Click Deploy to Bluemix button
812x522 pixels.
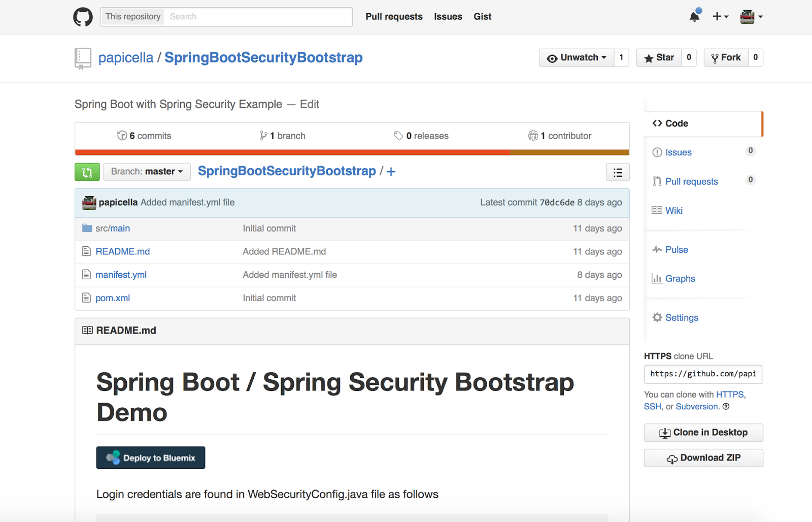pos(151,458)
